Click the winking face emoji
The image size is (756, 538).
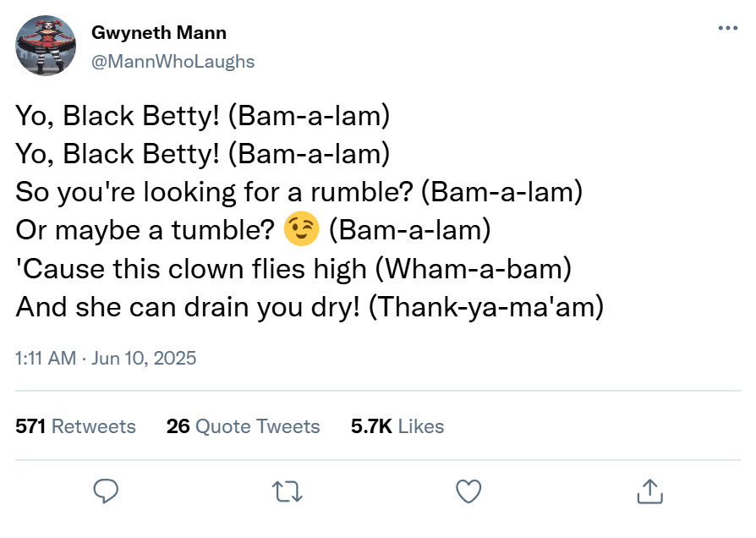click(302, 230)
